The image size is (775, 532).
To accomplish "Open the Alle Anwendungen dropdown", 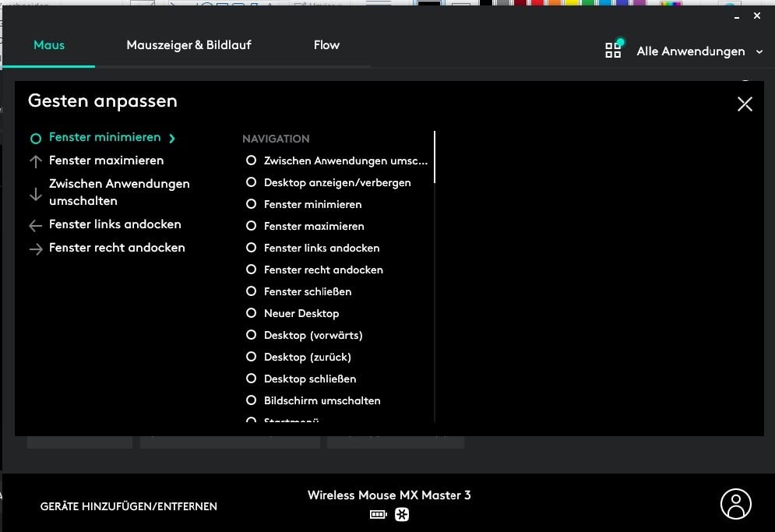I will (x=699, y=51).
